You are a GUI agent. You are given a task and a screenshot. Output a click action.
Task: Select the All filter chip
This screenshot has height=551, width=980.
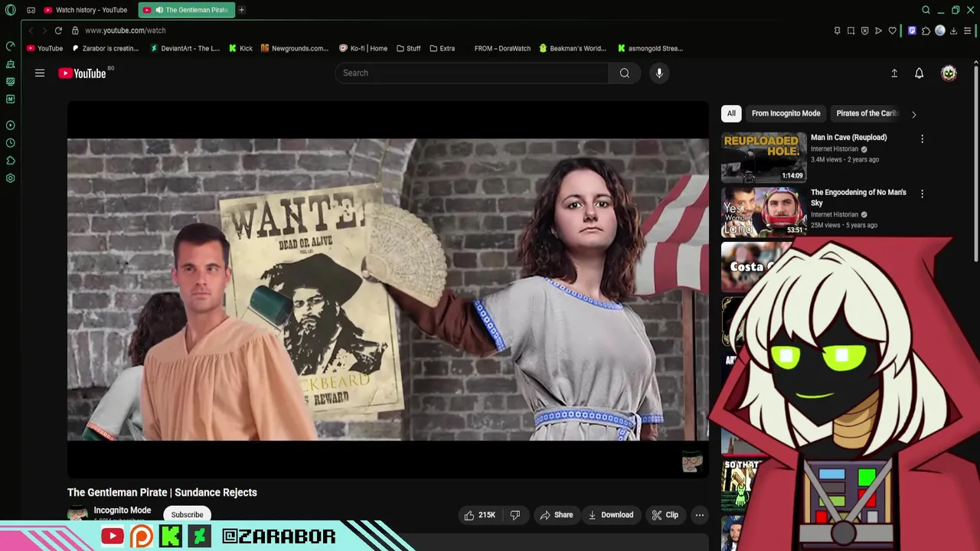click(x=731, y=113)
